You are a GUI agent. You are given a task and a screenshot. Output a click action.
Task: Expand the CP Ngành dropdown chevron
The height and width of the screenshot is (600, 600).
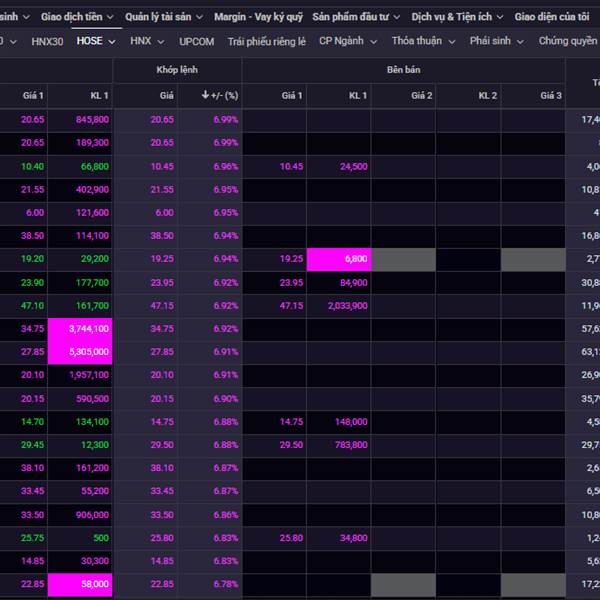pos(373,42)
